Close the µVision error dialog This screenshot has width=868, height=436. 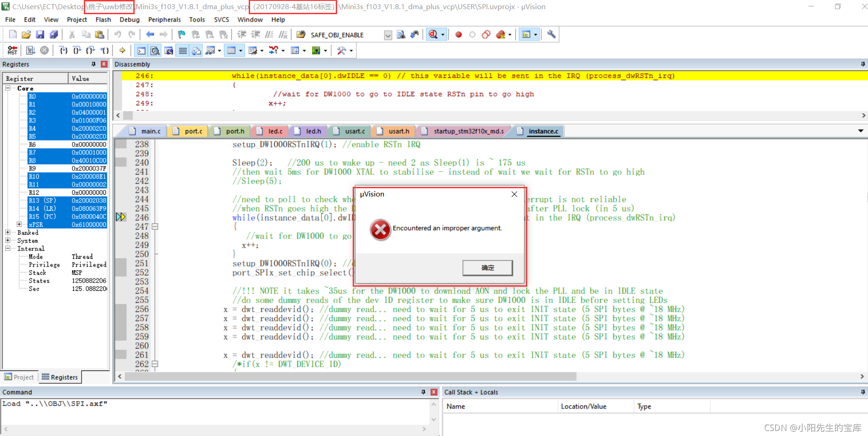[x=514, y=194]
